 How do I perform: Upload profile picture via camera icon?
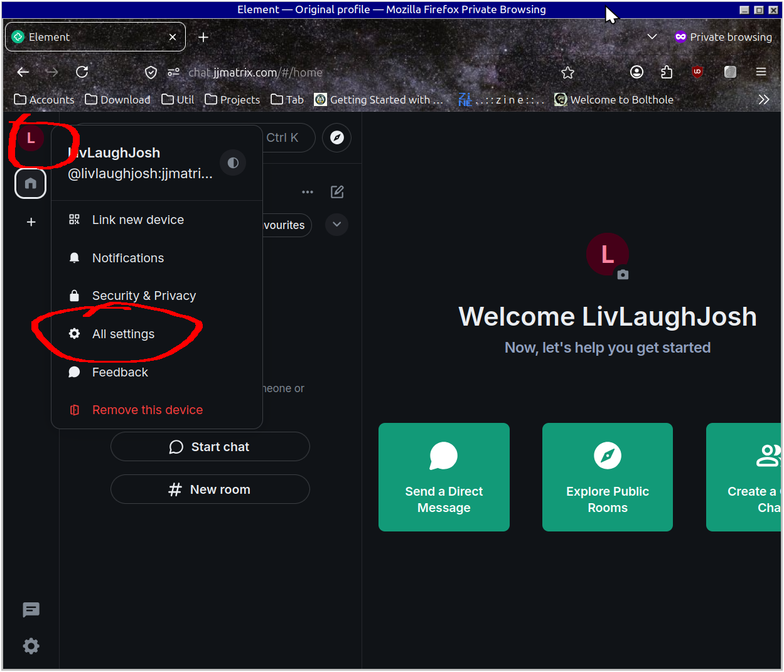click(623, 274)
